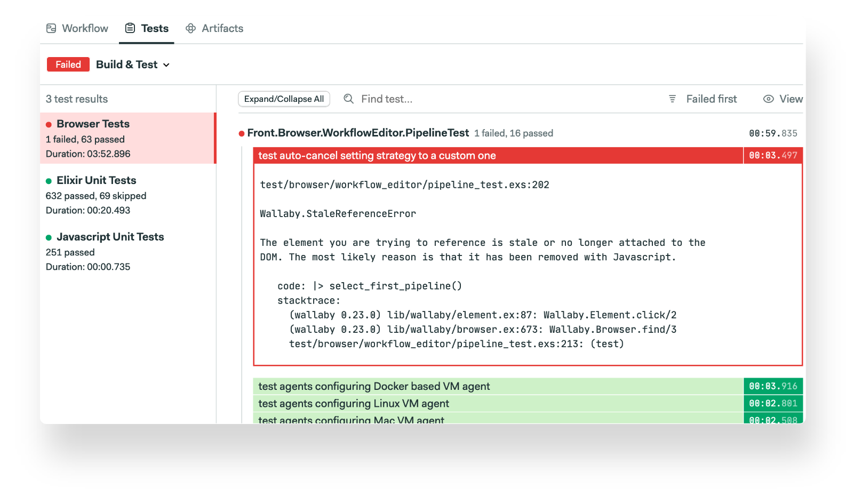Switch to the Workflow tab

point(84,28)
